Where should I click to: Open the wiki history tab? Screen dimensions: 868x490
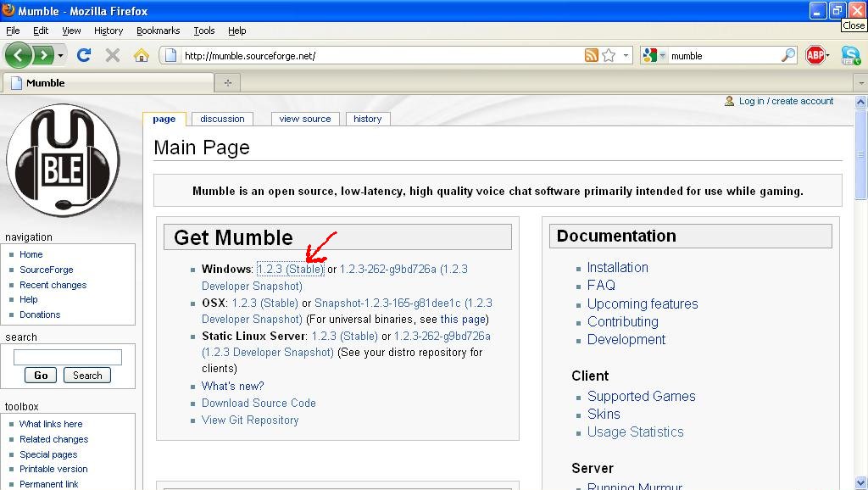coord(368,119)
